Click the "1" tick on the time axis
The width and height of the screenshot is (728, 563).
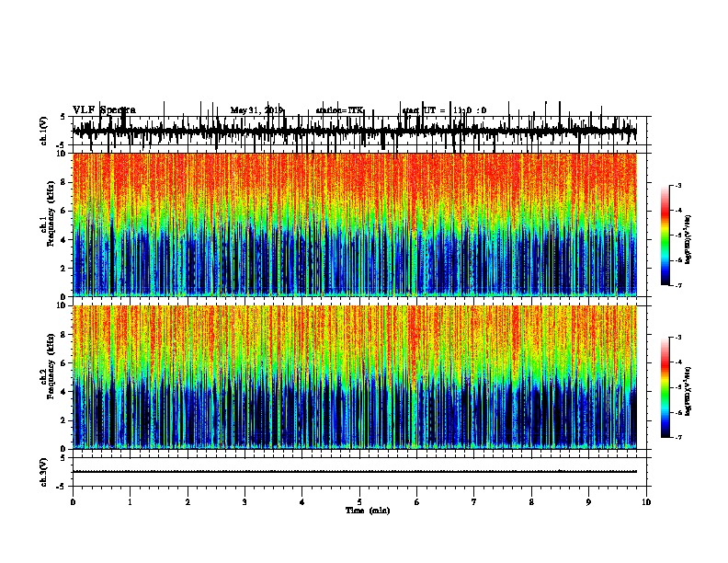coord(130,501)
